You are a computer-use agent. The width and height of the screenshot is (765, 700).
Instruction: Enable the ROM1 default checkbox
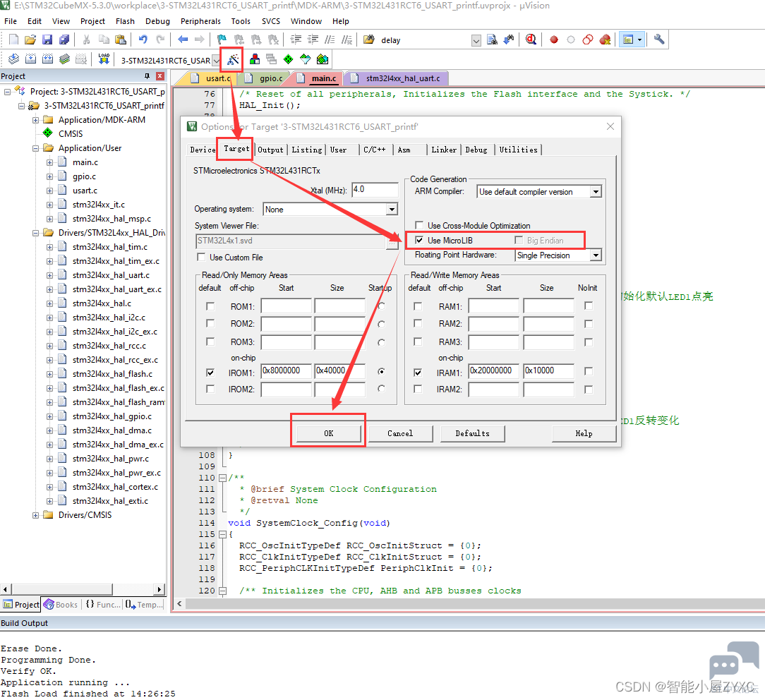(210, 306)
